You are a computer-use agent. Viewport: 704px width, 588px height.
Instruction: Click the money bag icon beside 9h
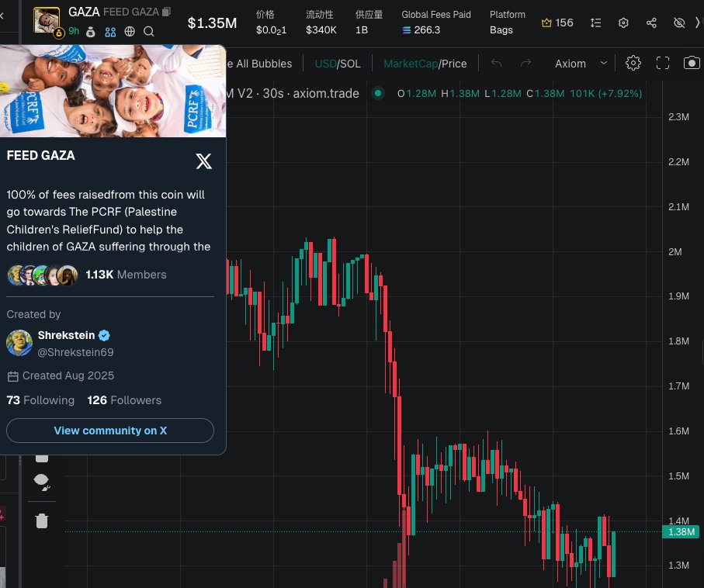coord(91,32)
